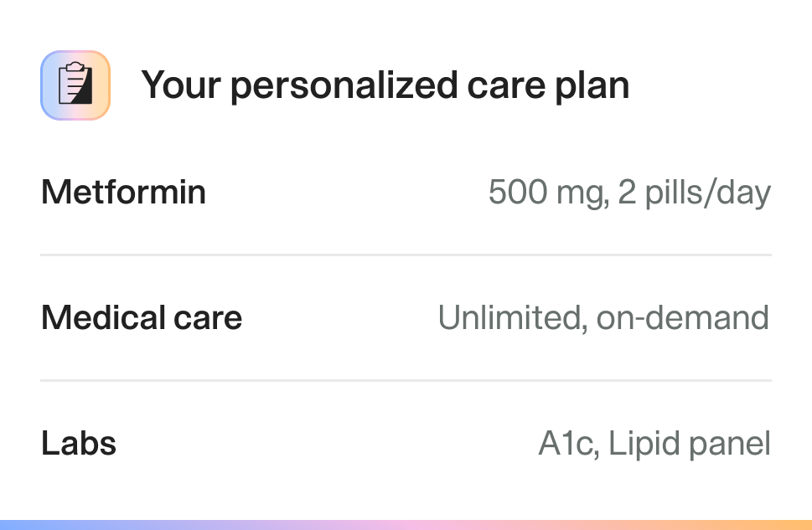Click 'A1c' in the Labs value

pyautogui.click(x=568, y=444)
